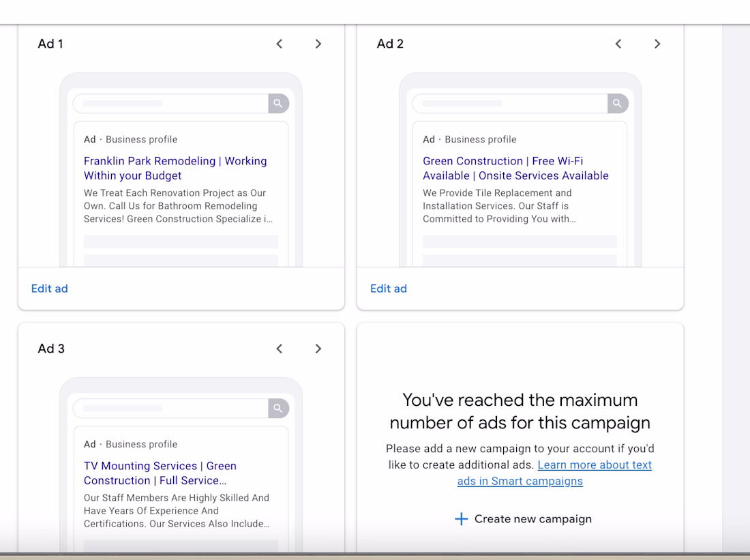Show previous variation of Ad 2

pos(618,44)
